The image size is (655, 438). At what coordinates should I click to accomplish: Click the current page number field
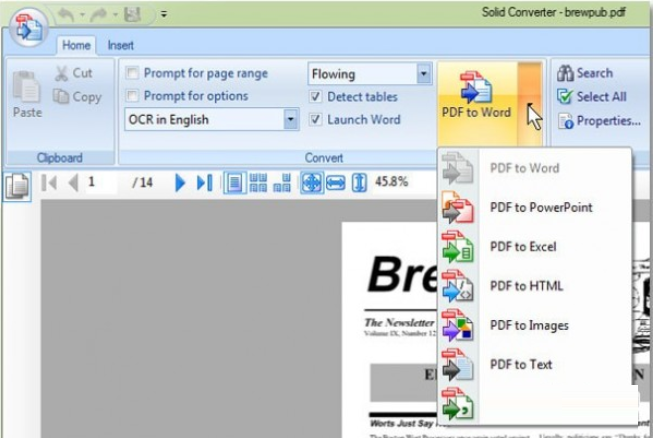pos(101,182)
